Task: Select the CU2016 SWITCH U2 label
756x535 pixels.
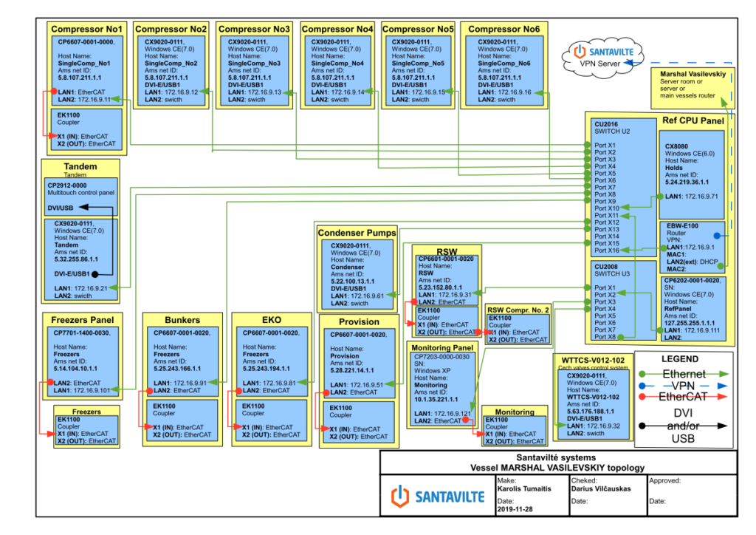Action: tap(612, 128)
